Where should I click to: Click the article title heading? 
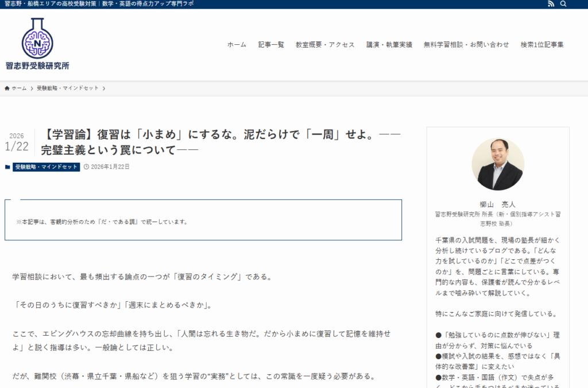pyautogui.click(x=220, y=143)
